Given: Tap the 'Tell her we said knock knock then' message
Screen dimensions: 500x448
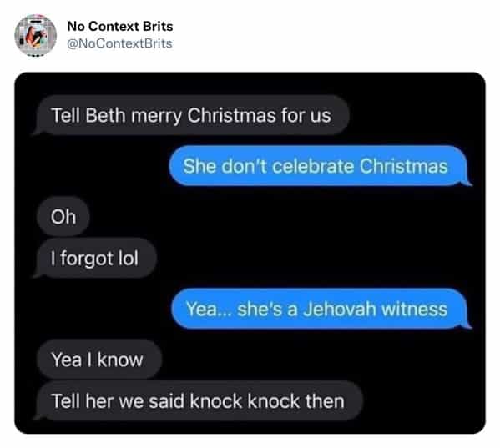Looking at the screenshot, I should pos(199,400).
